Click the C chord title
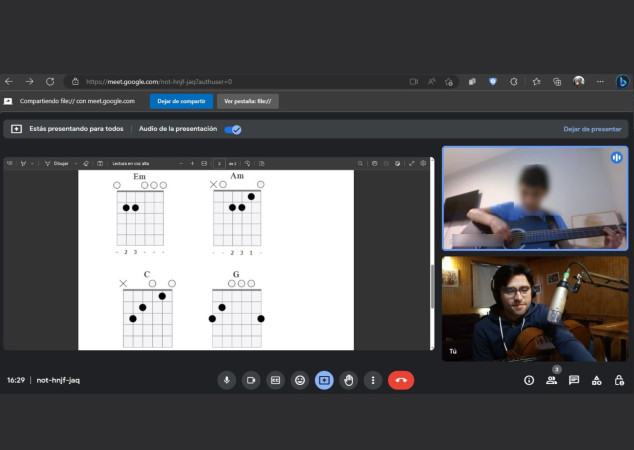 click(x=147, y=274)
